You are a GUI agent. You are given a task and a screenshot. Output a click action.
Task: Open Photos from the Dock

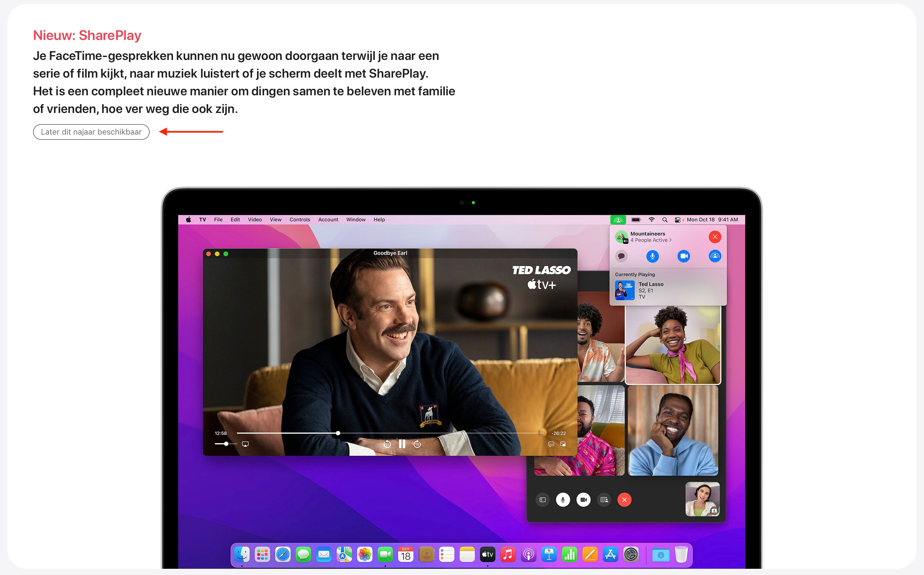(x=365, y=554)
